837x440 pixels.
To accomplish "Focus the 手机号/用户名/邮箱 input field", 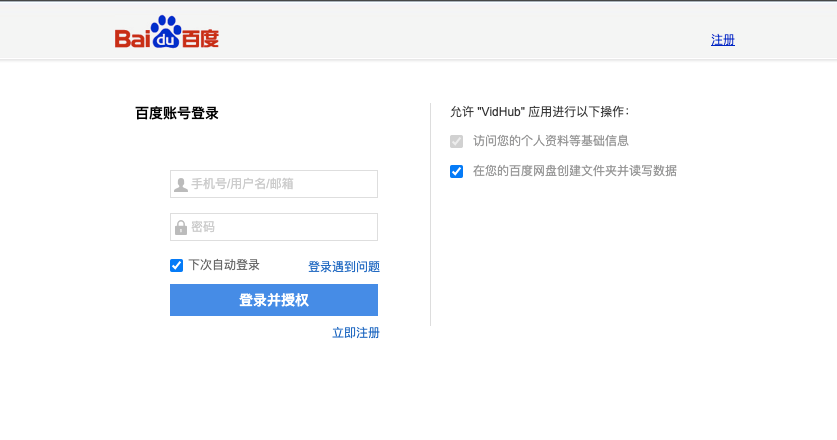I will 280,184.
